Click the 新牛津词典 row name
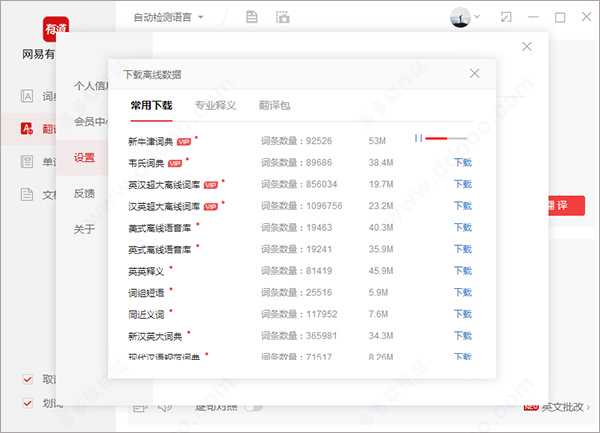 151,142
